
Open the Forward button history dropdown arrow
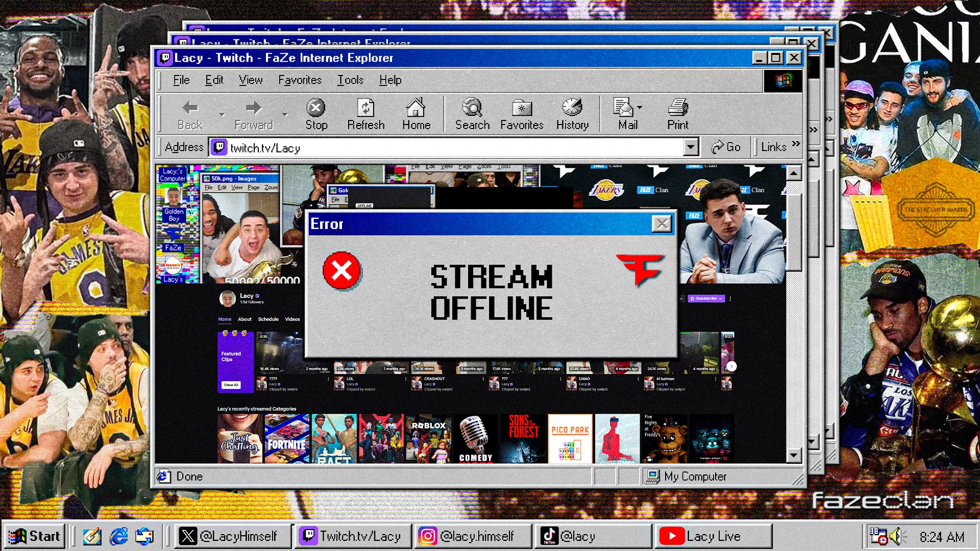pyautogui.click(x=285, y=114)
